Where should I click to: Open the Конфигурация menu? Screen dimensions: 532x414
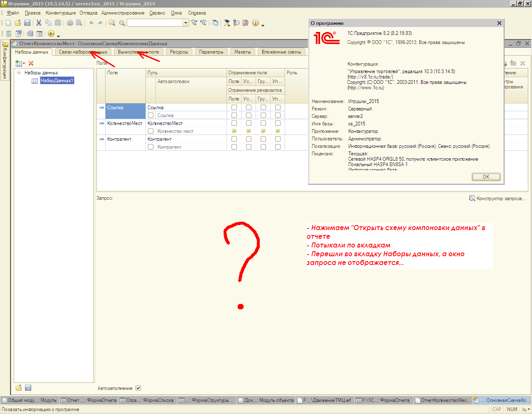point(61,13)
